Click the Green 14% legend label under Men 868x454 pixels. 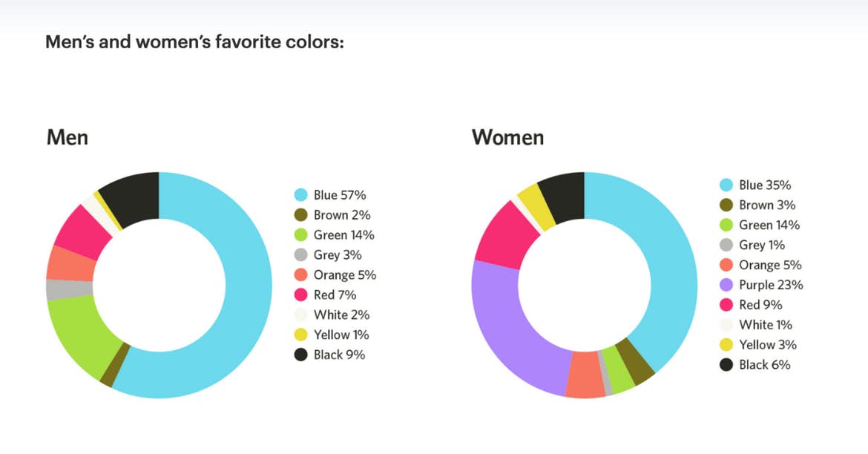click(343, 234)
